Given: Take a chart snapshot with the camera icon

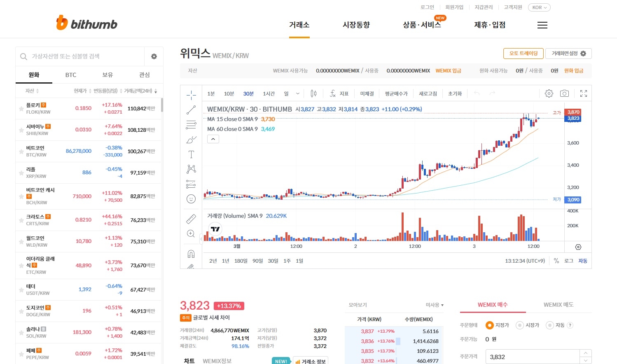Looking at the screenshot, I should coord(564,93).
